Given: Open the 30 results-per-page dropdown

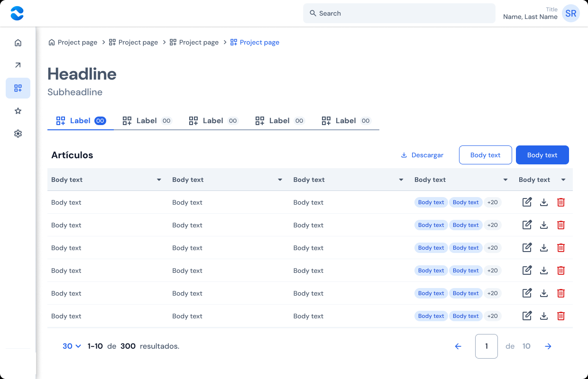Looking at the screenshot, I should [72, 346].
